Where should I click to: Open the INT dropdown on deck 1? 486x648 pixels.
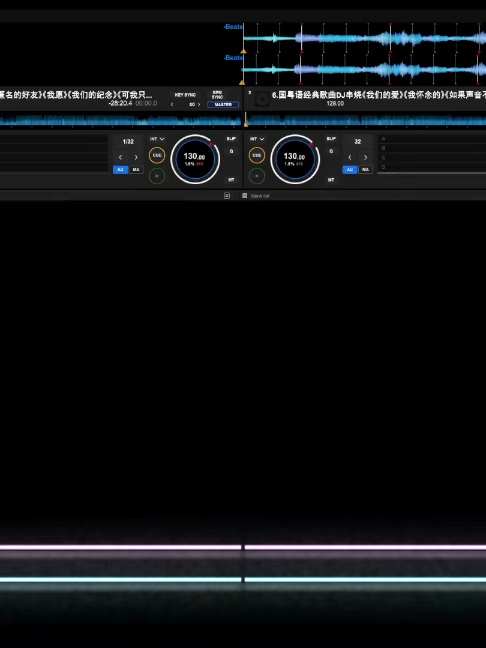tap(157, 139)
